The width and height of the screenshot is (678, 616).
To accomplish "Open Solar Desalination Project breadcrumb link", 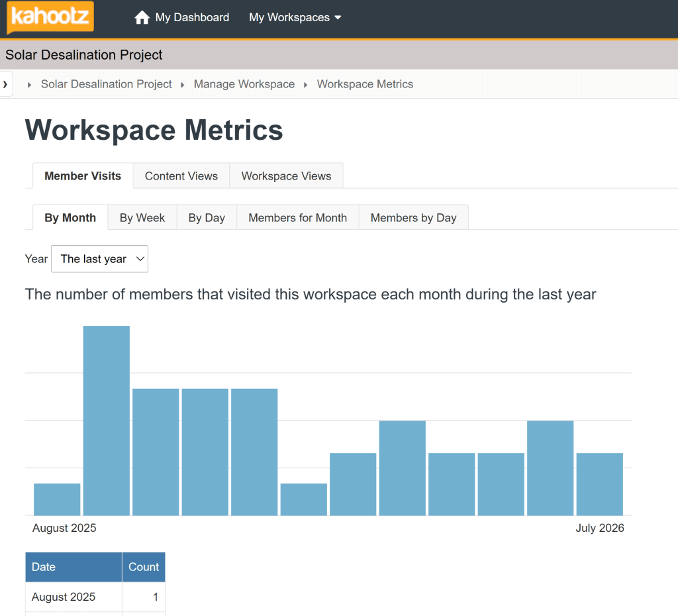I will pos(107,84).
